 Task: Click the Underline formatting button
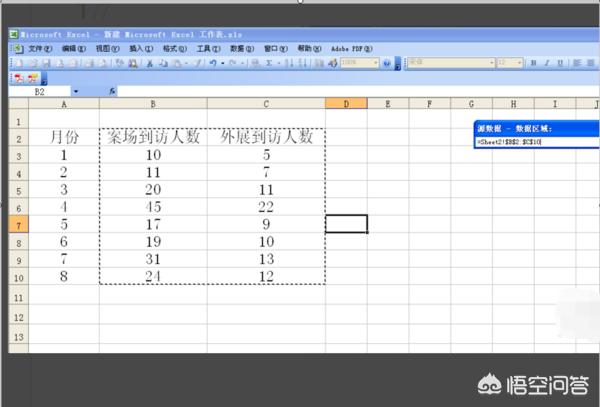tap(562, 62)
